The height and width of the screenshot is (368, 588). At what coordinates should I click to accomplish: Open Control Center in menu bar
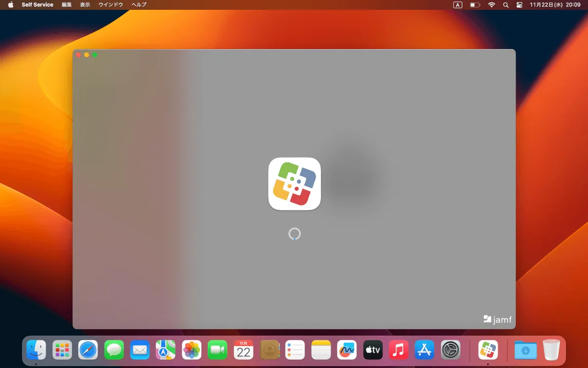tap(519, 5)
